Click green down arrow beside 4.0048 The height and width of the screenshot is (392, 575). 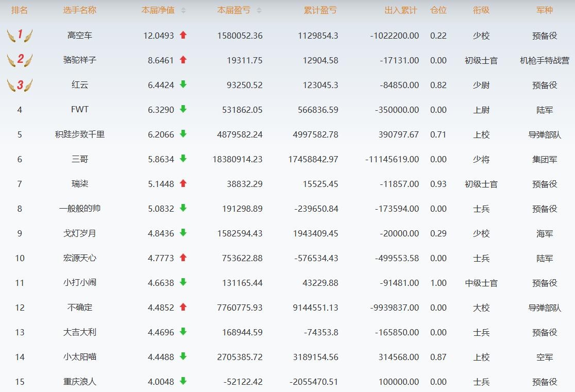tap(183, 381)
